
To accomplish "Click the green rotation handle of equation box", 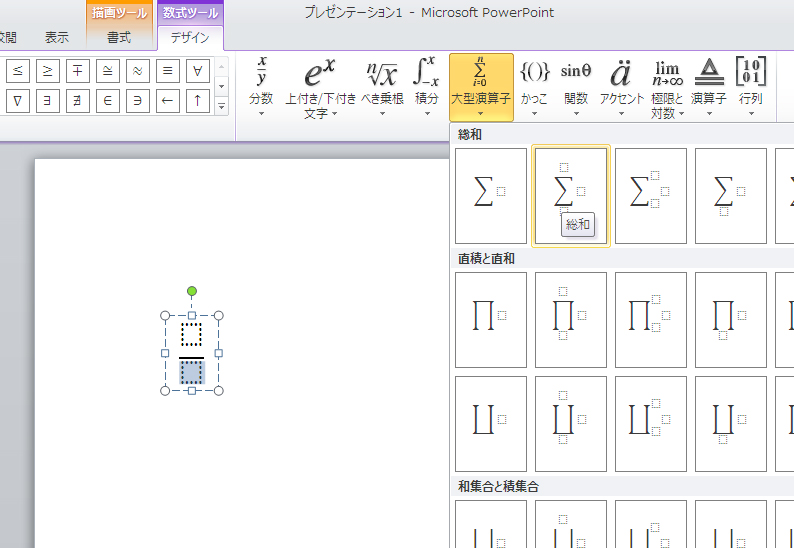I will click(191, 291).
